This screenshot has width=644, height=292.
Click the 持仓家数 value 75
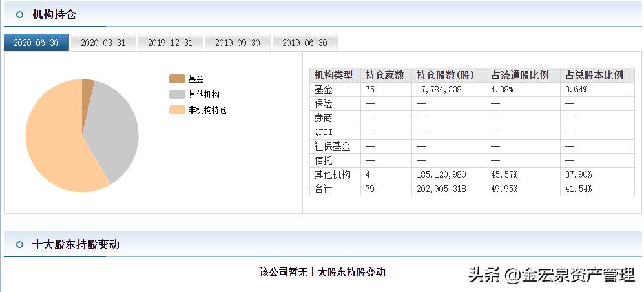[370, 90]
